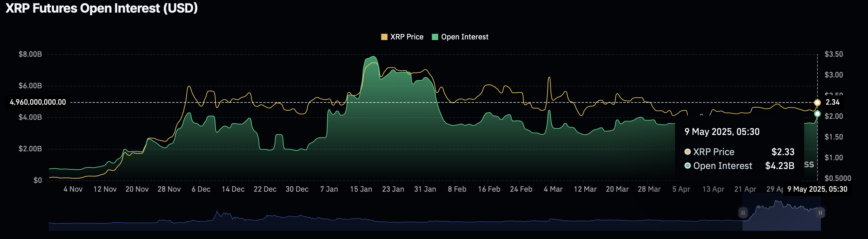Click the yellow XRP Price legend swatch
868x239 pixels.
(384, 37)
